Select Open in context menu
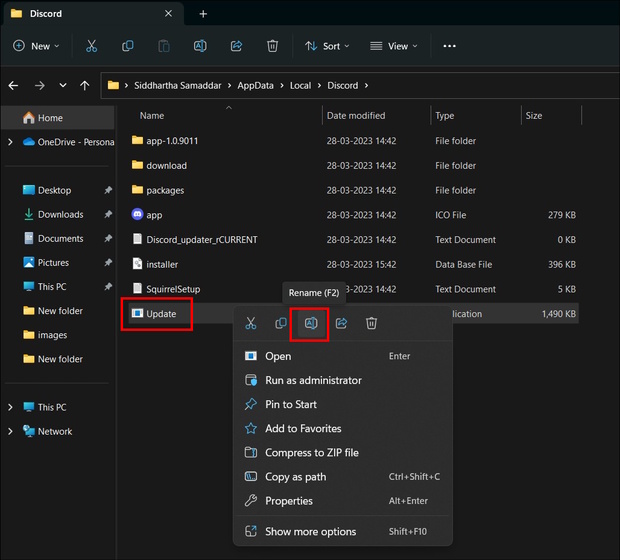Image resolution: width=620 pixels, height=560 pixels. coord(342,356)
